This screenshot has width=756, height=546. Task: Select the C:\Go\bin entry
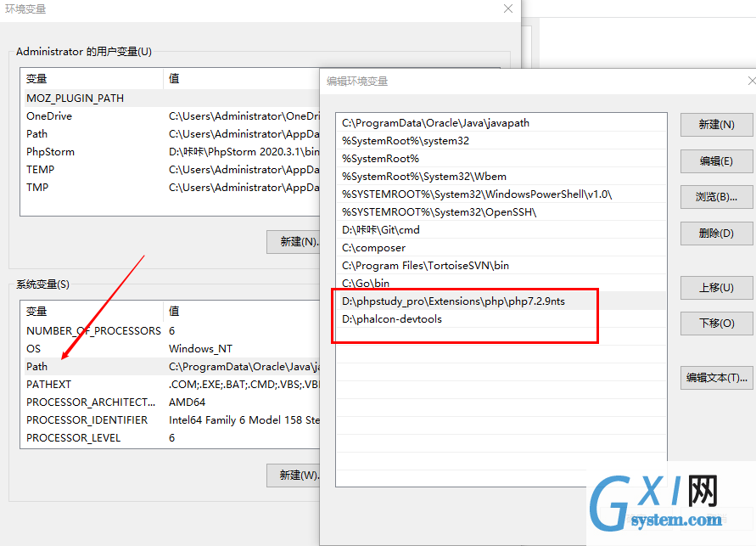point(501,284)
